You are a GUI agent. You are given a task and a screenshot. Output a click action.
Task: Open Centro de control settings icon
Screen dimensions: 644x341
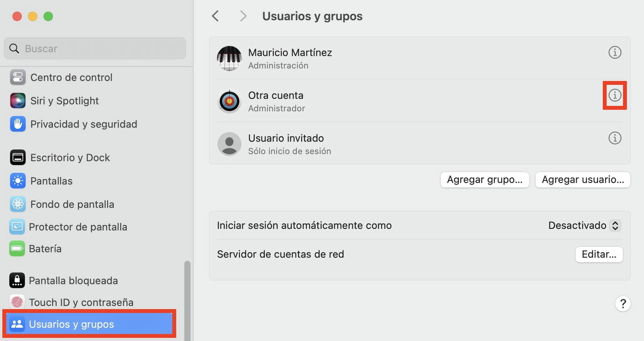(18, 77)
